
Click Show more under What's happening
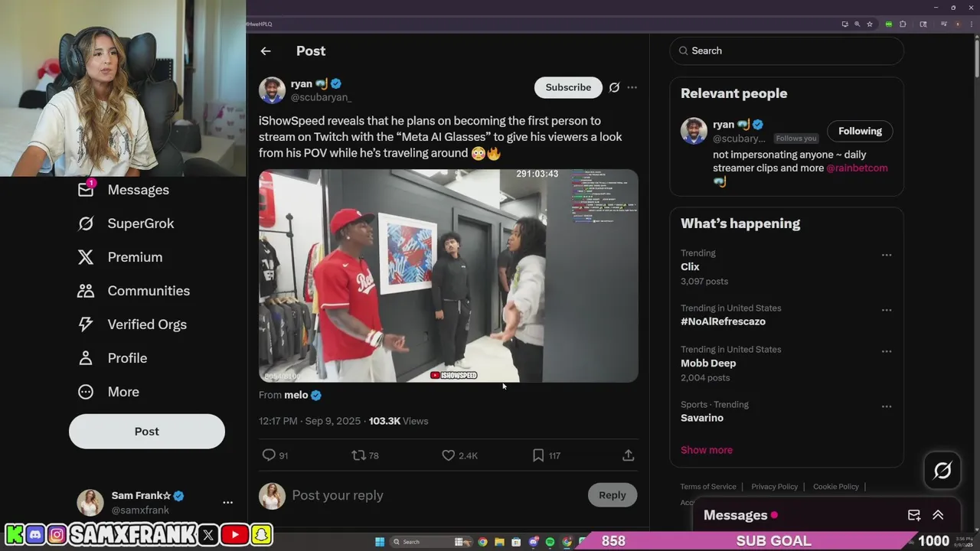707,450
